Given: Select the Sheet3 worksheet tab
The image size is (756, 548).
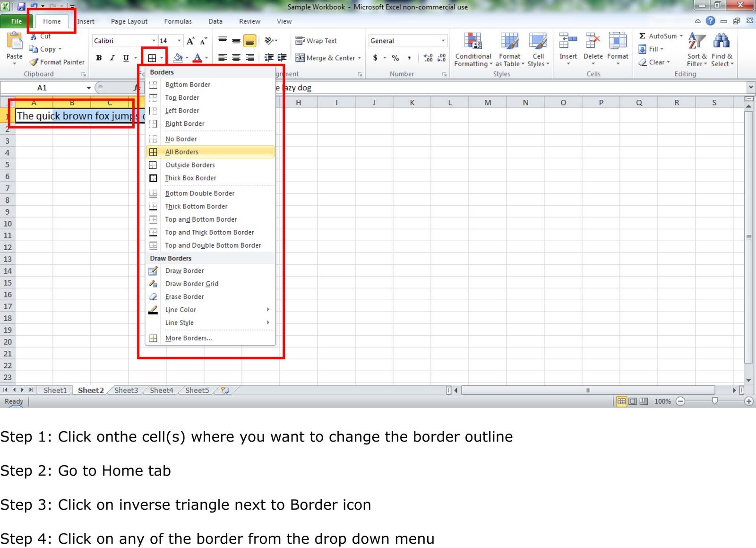Looking at the screenshot, I should (126, 390).
